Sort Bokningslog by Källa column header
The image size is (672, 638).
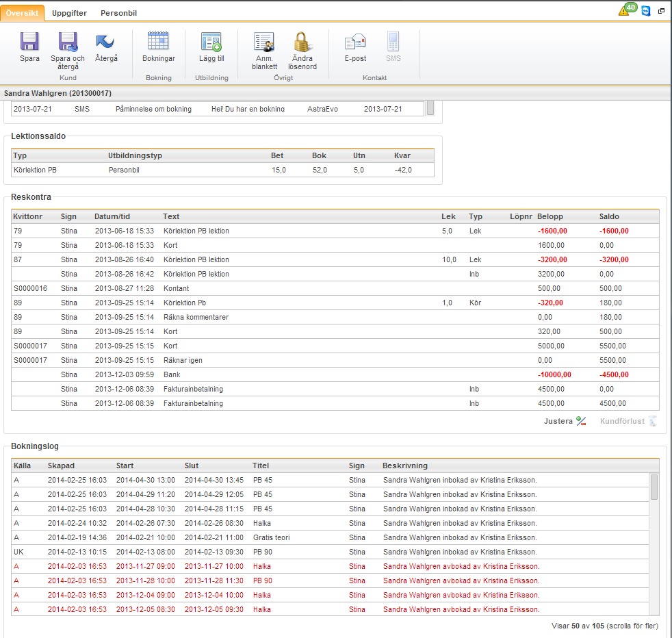pos(22,465)
